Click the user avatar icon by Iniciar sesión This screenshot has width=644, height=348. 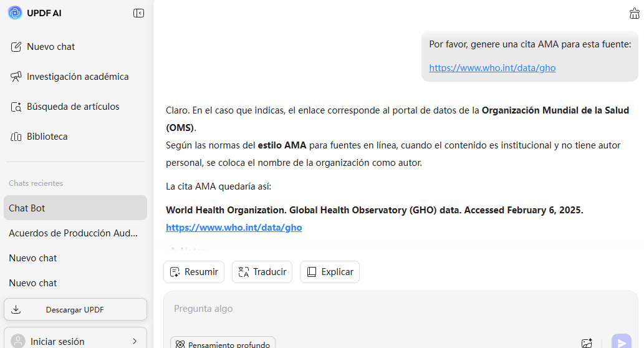coord(18,341)
